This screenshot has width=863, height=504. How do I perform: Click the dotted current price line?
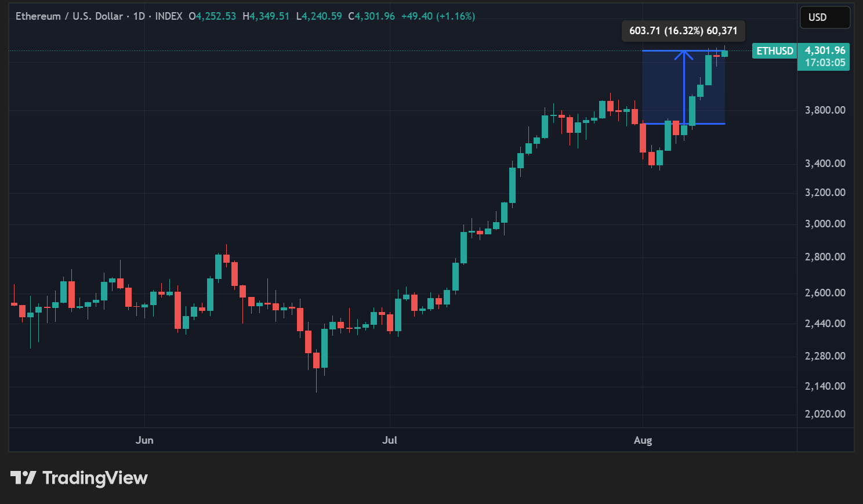[x=348, y=52]
